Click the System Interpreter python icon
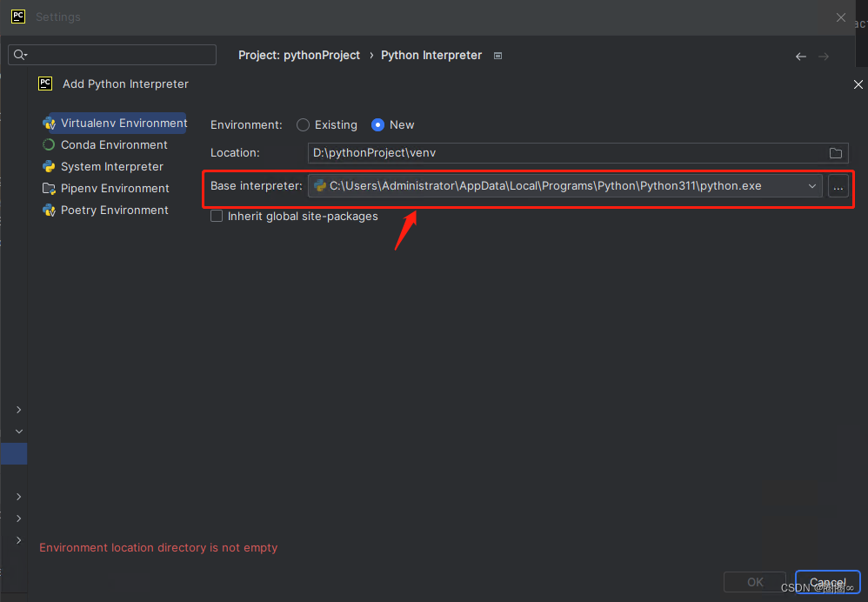 pos(49,166)
